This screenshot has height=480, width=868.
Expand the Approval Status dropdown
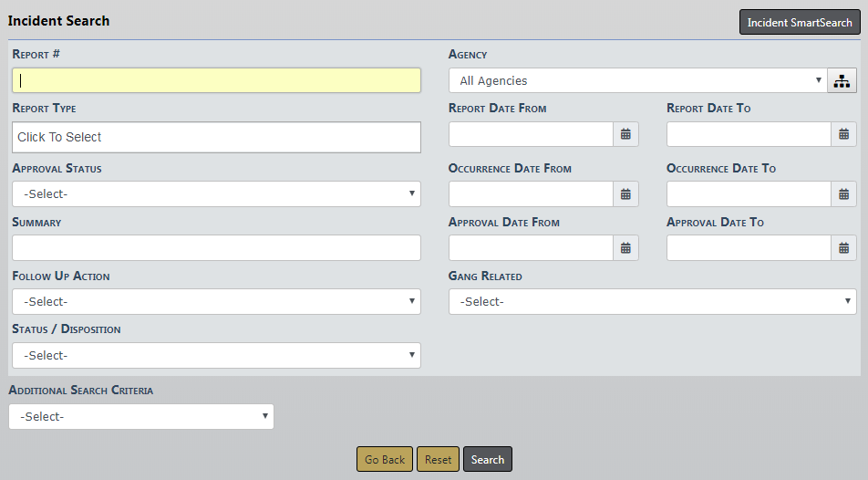point(216,194)
